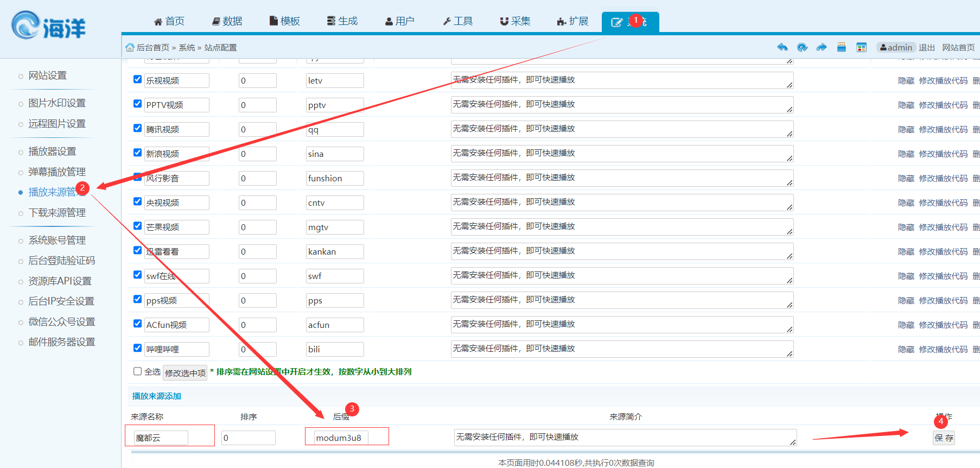Select 下载来源管理 in the sidebar
The width and height of the screenshot is (980, 468).
pyautogui.click(x=57, y=213)
